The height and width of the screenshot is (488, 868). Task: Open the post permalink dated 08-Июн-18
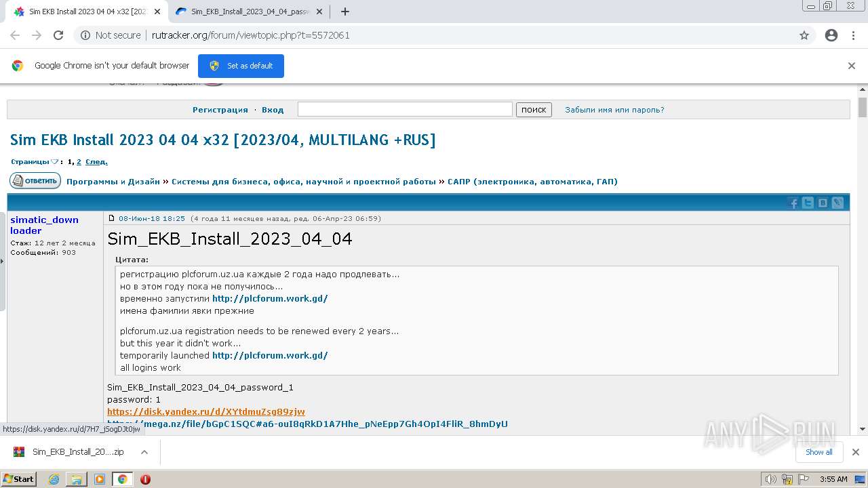tap(152, 218)
